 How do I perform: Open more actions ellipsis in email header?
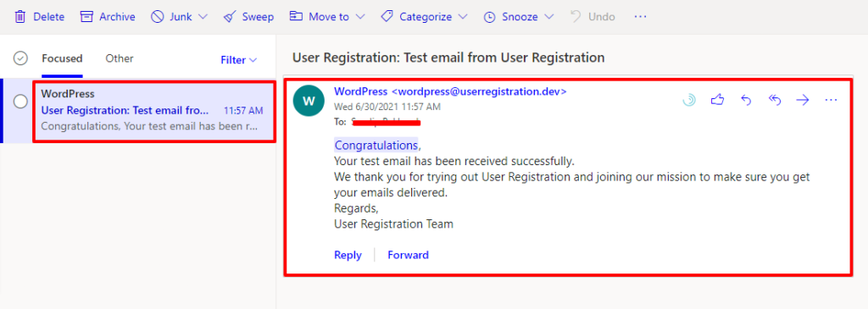click(831, 100)
